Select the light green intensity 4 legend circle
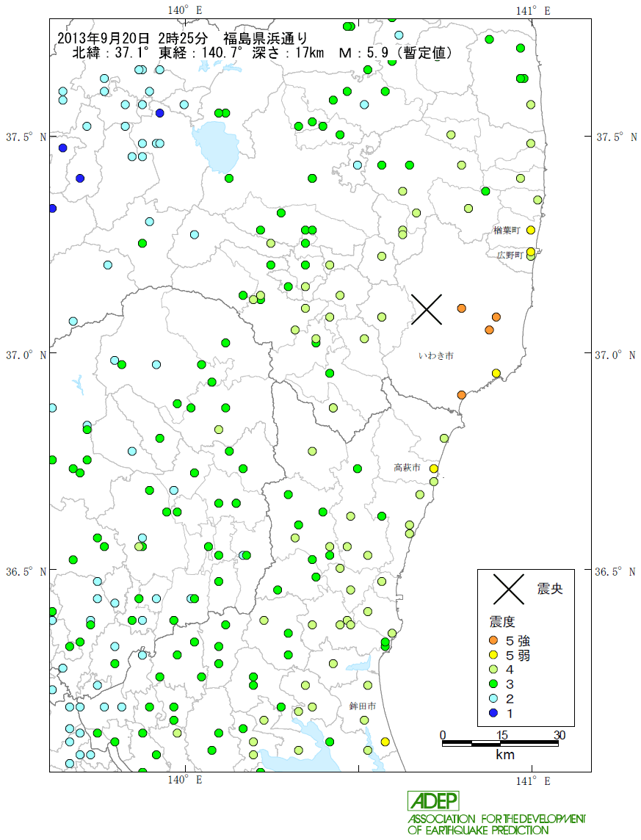Viewport: 641px width, 840px height. pyautogui.click(x=494, y=670)
